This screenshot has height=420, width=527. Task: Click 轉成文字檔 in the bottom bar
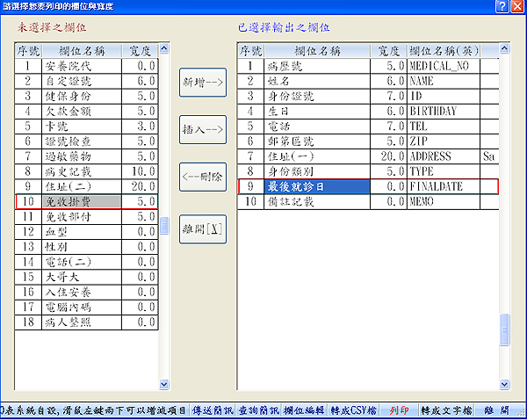tap(446, 410)
